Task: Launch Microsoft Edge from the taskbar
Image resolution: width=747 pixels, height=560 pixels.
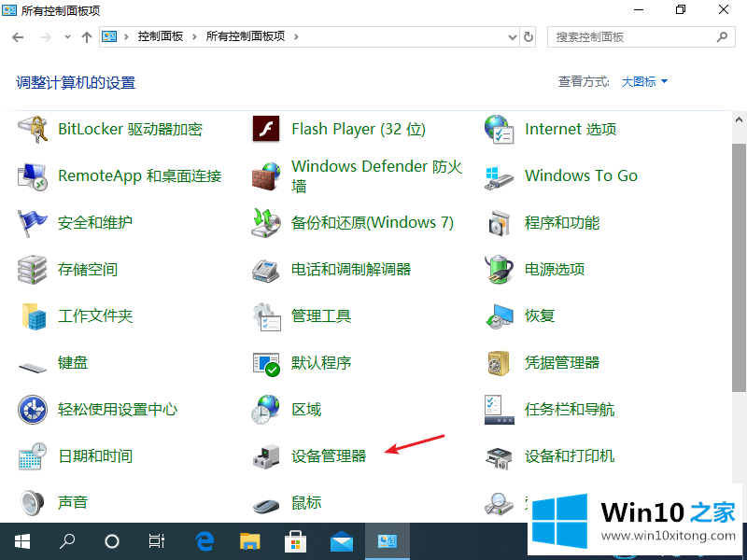Action: (204, 540)
